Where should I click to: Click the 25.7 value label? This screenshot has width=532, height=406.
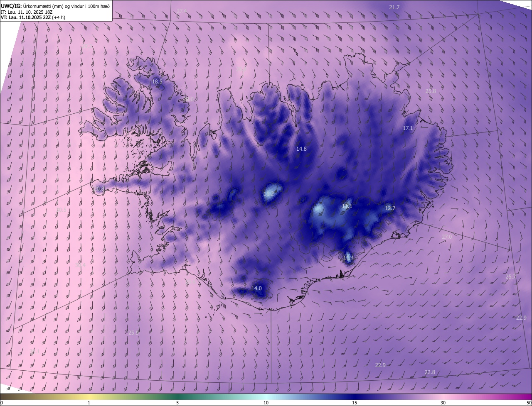[510, 277]
